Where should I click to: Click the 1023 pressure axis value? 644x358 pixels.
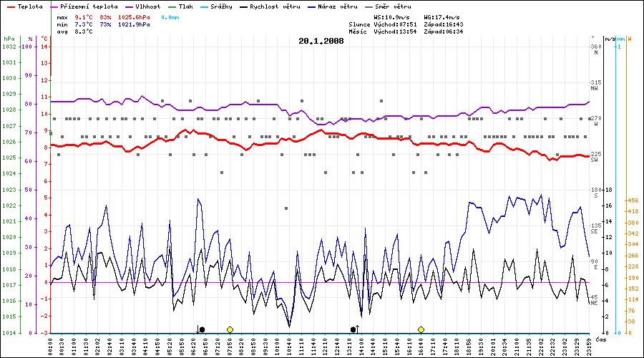(x=9, y=190)
